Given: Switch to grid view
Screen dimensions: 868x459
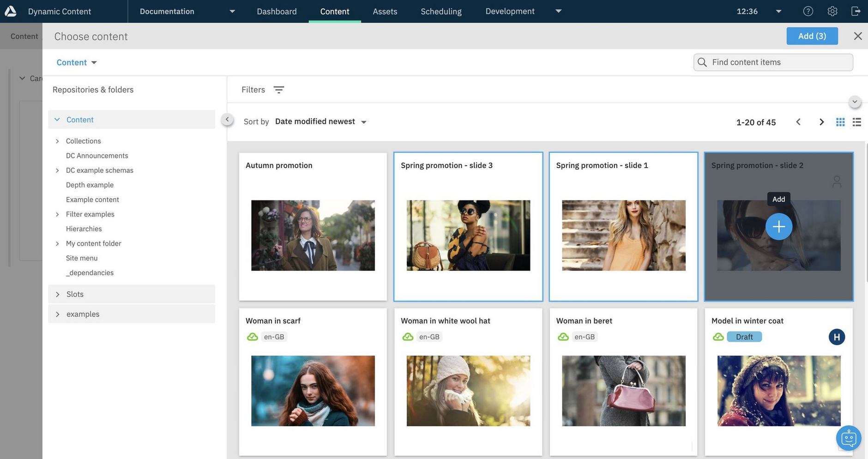Looking at the screenshot, I should click(x=840, y=122).
